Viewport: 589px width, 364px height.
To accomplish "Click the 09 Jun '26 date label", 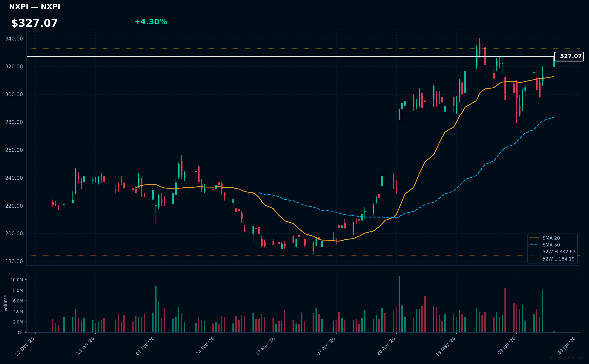I will tap(507, 346).
